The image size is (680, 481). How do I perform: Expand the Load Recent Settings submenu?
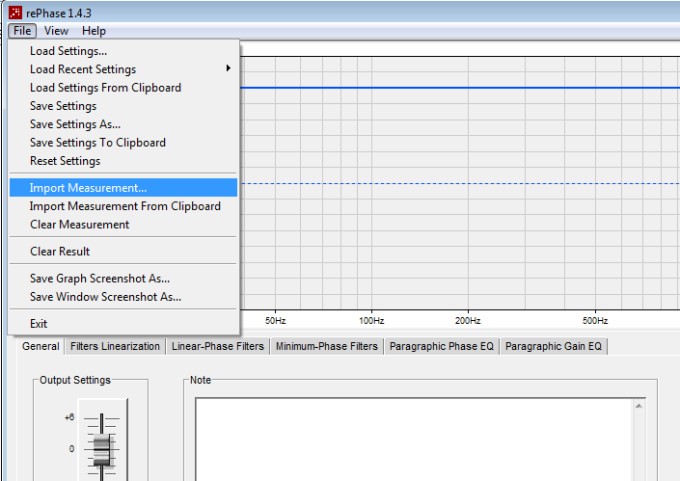click(83, 69)
